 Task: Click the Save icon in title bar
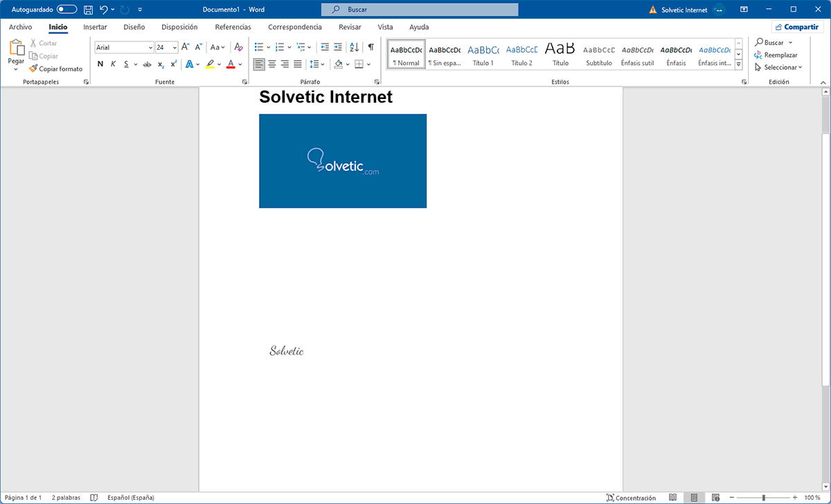coord(88,10)
